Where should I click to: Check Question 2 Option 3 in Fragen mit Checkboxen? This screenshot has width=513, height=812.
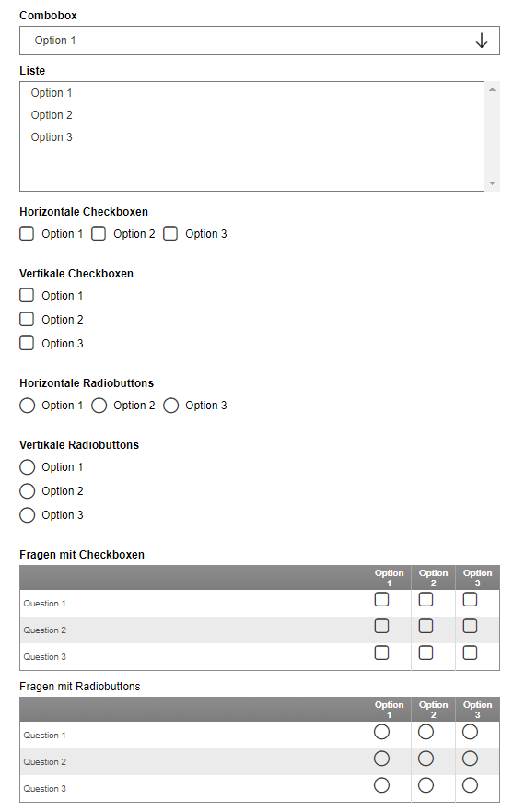[470, 626]
